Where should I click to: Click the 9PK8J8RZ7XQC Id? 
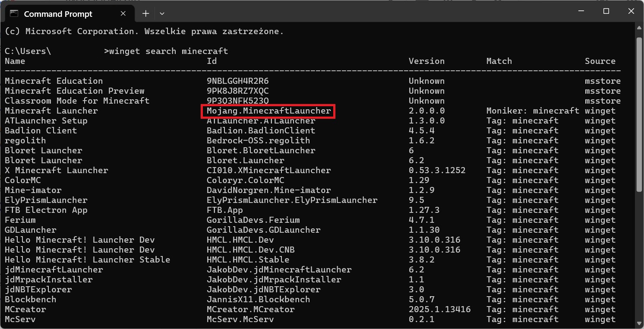click(237, 91)
